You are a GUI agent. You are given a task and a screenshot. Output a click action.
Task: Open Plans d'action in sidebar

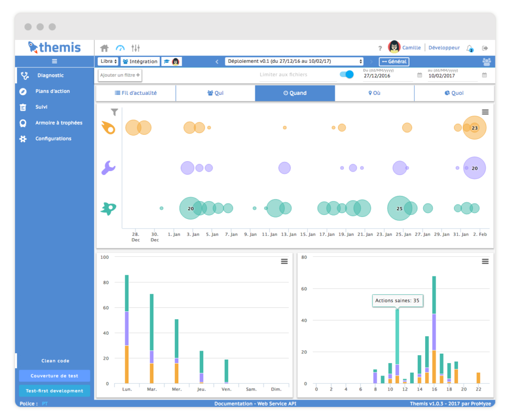pyautogui.click(x=52, y=91)
